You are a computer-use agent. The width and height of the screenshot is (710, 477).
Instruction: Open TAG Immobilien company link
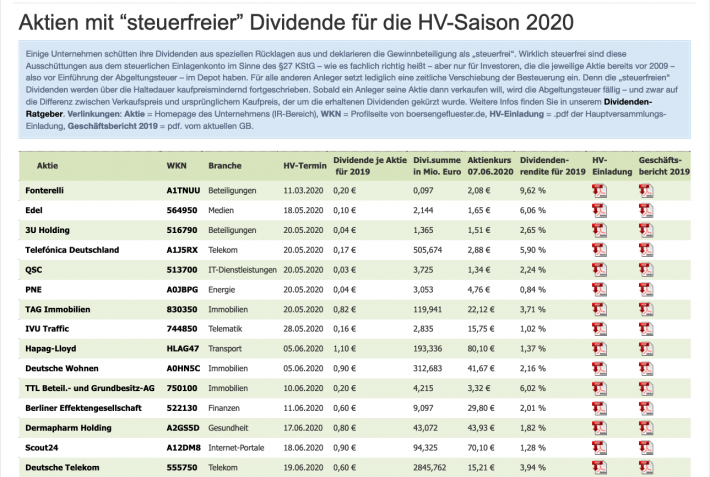58,309
